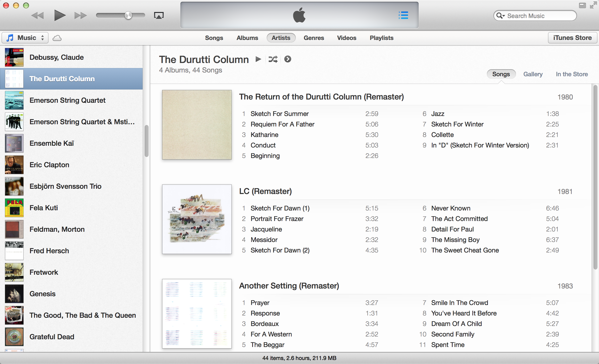The width and height of the screenshot is (599, 364).
Task: Select Emerson String Quartet artist
Action: point(71,100)
